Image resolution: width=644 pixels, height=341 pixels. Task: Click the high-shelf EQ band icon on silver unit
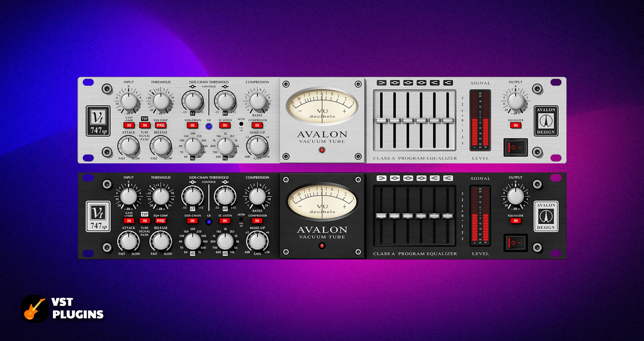pos(448,83)
